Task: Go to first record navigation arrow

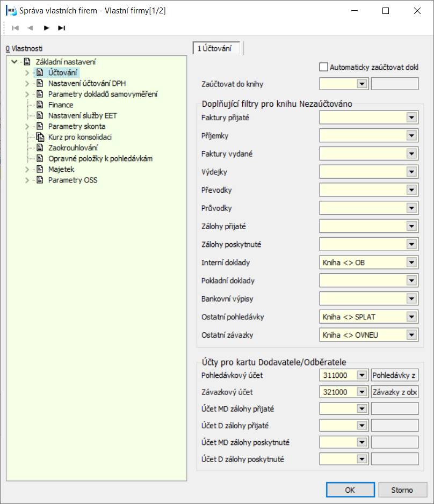Action: [15, 28]
